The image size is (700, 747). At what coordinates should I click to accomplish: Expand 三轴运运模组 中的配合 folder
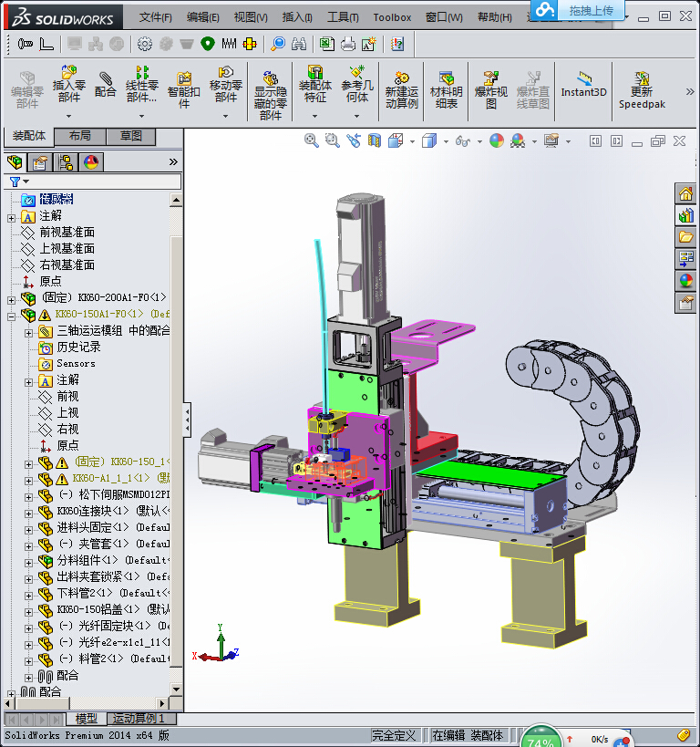click(28, 333)
